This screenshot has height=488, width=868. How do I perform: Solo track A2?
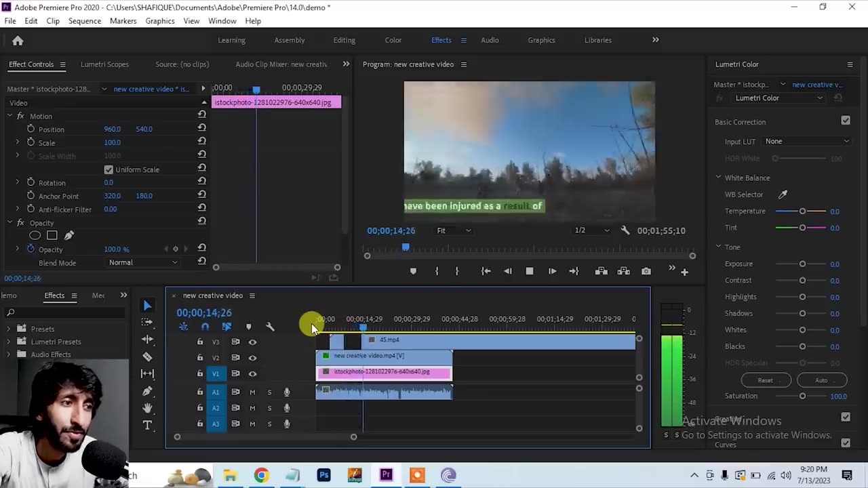tap(269, 408)
